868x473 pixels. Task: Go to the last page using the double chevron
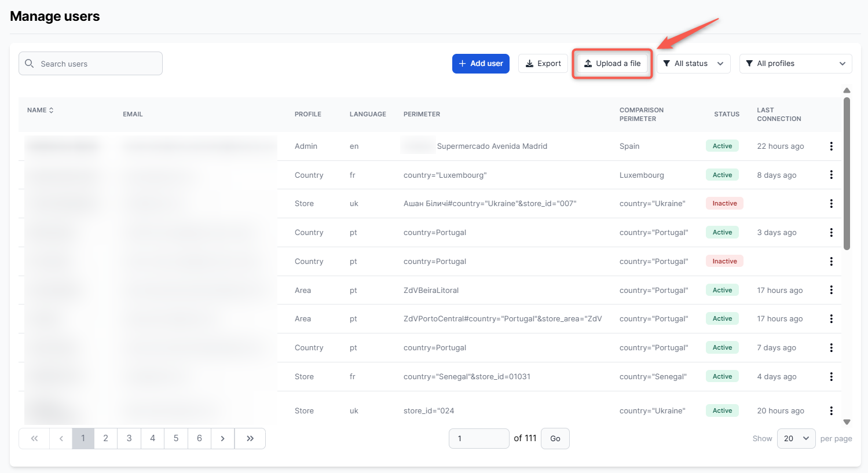[x=250, y=439]
